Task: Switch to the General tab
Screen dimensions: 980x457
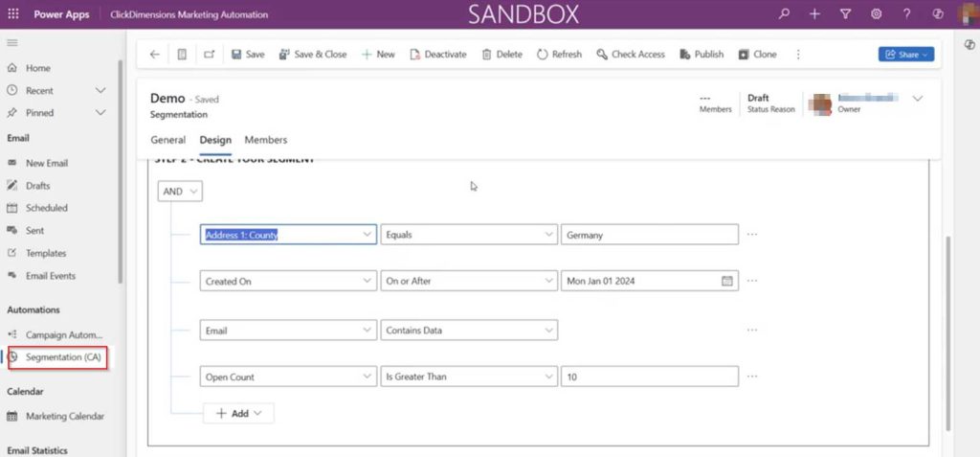Action: point(168,140)
